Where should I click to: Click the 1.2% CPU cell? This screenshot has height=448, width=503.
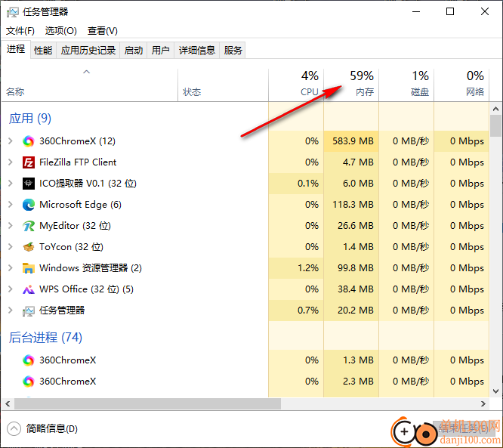(x=296, y=268)
